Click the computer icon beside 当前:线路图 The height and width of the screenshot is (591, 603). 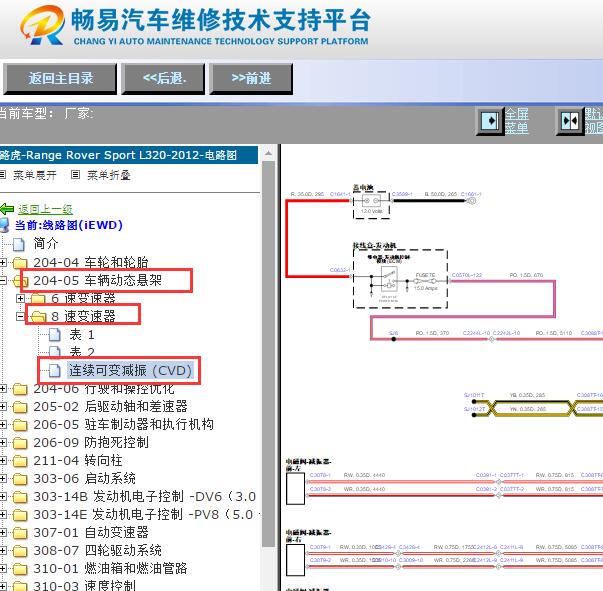[x=5, y=225]
